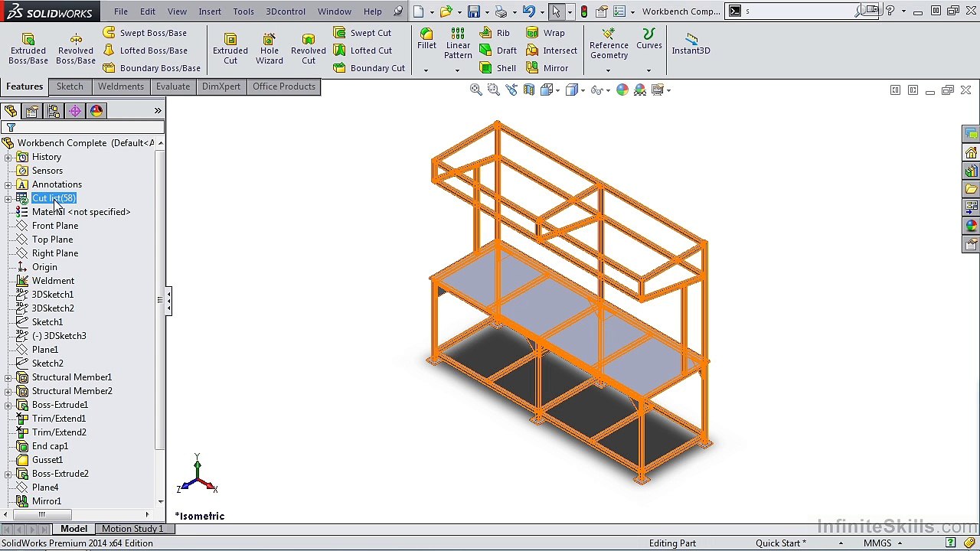Image resolution: width=980 pixels, height=551 pixels.
Task: Expand the Structural Member1 feature
Action: (x=8, y=377)
